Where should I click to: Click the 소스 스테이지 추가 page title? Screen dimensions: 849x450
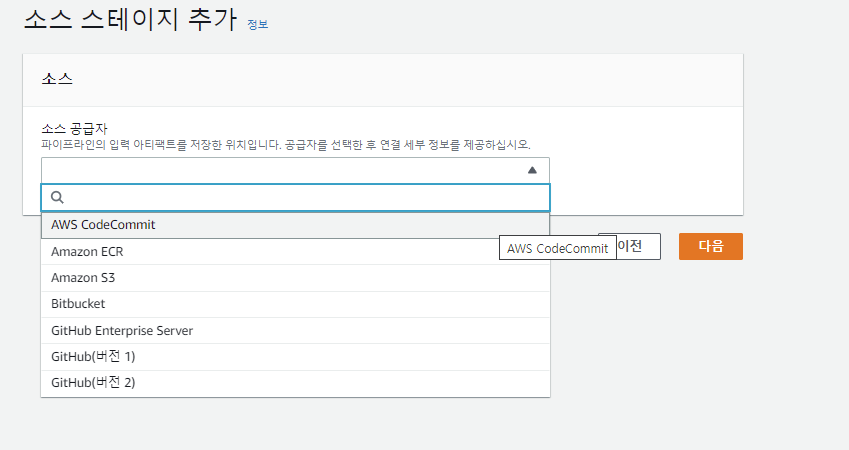point(130,19)
